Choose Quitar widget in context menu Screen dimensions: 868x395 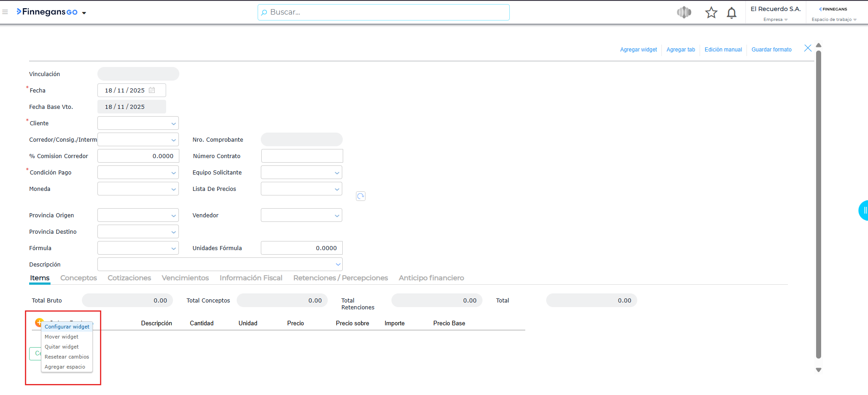[x=61, y=347]
